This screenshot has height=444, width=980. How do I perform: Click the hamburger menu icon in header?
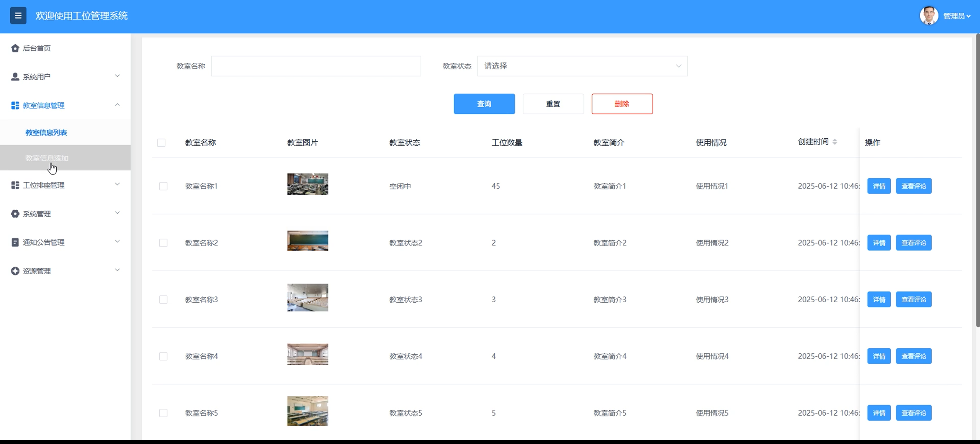(x=18, y=16)
